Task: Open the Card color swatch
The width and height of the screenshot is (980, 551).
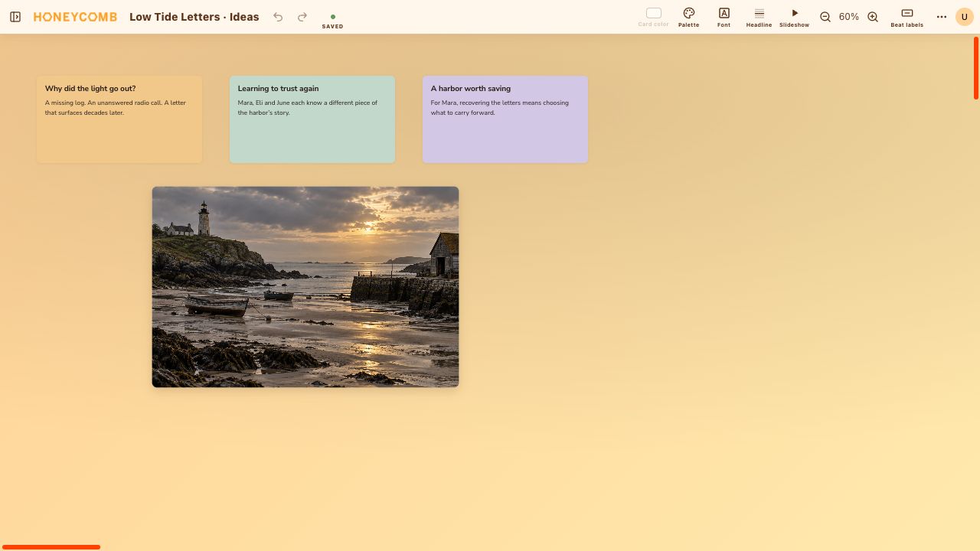Action: 653,17
